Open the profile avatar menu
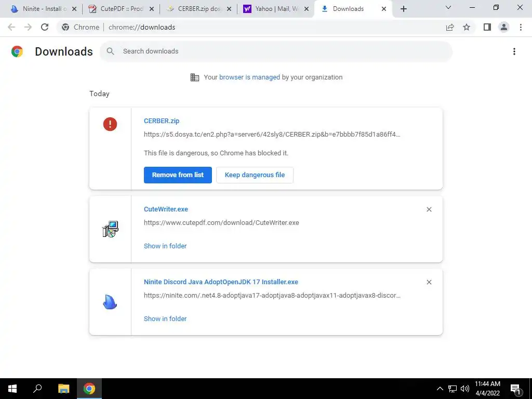This screenshot has width=532, height=399. [x=504, y=27]
